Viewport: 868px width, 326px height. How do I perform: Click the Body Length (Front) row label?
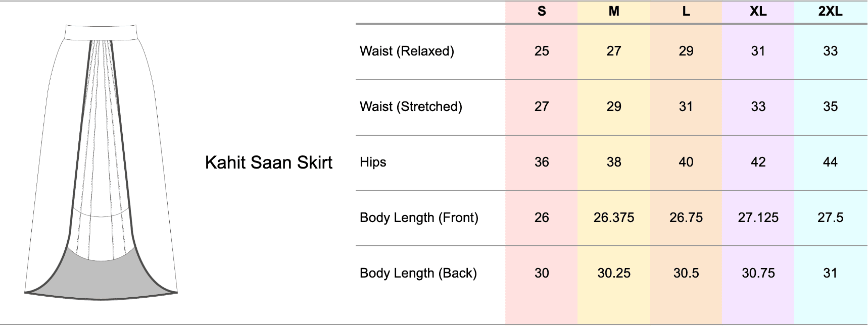[419, 218]
